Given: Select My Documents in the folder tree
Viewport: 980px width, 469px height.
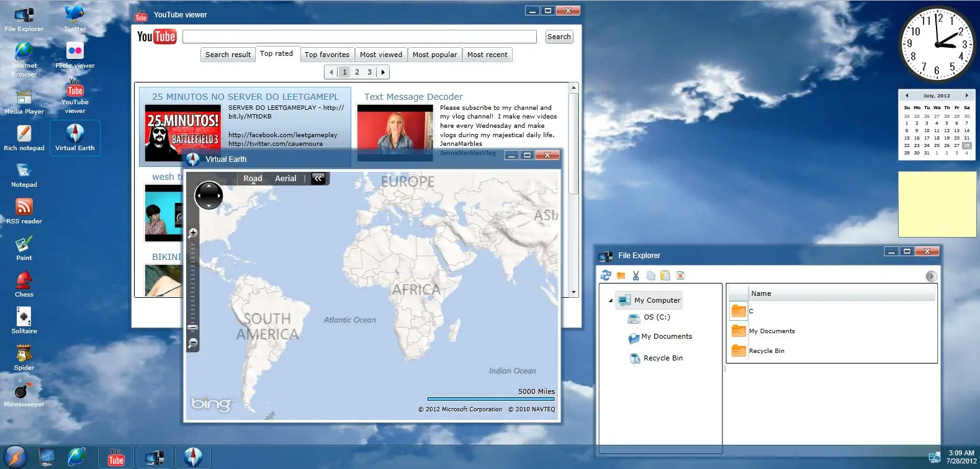Looking at the screenshot, I should point(660,337).
